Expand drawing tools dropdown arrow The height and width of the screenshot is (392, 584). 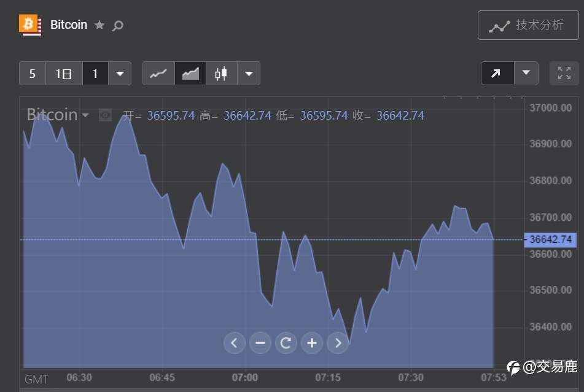pyautogui.click(x=526, y=73)
